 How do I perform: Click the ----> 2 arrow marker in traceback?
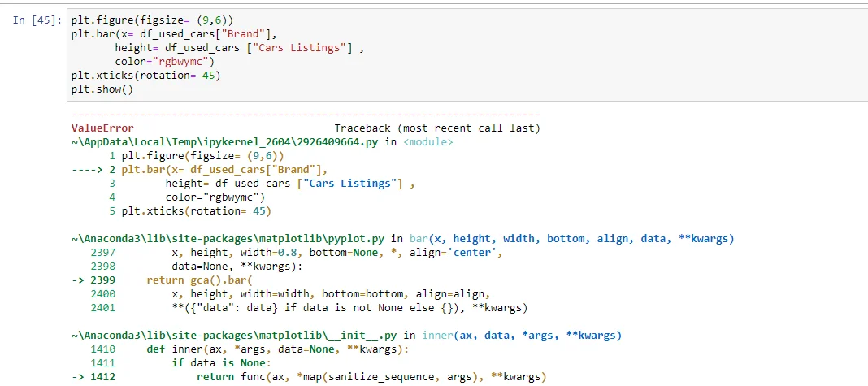coord(93,170)
